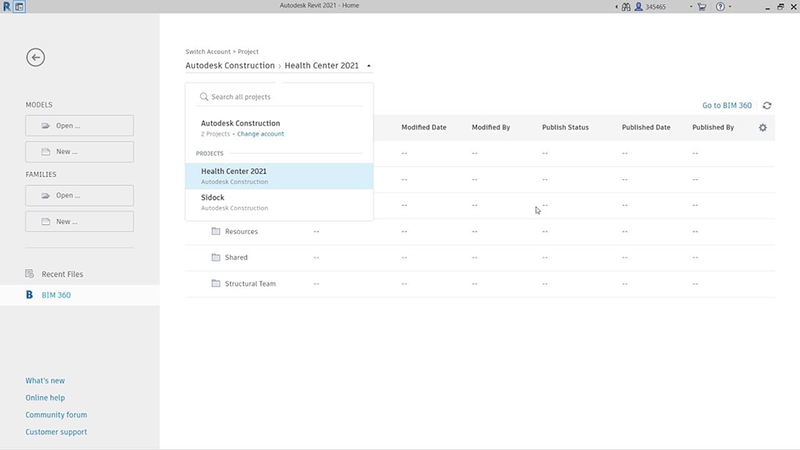
Task: Open column settings gear icon
Action: [763, 128]
